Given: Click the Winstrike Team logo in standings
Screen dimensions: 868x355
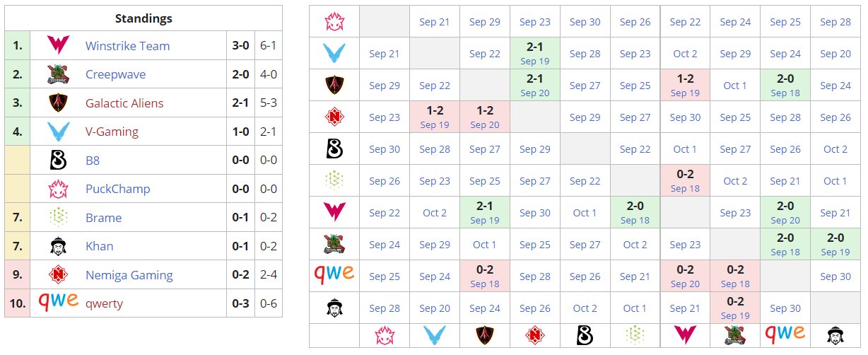Looking at the screenshot, I should (x=57, y=46).
